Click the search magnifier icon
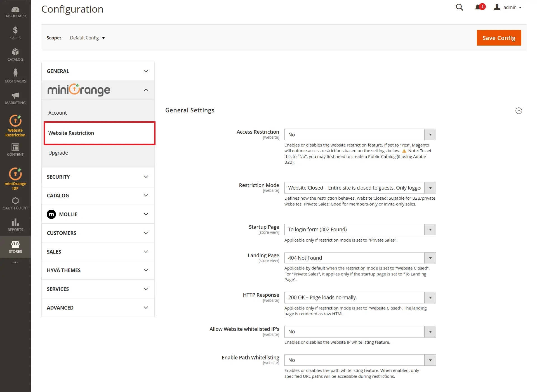Viewport: 537px width, 392px height. coord(459,7)
